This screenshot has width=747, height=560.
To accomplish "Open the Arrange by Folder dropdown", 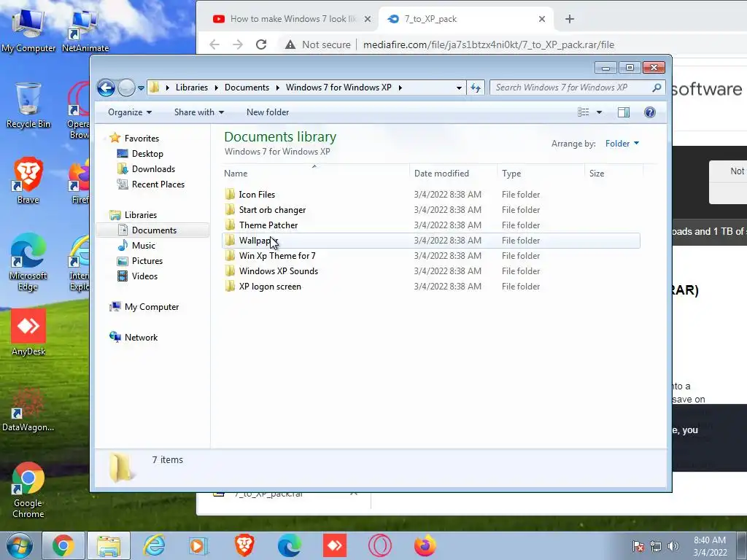I will point(622,144).
